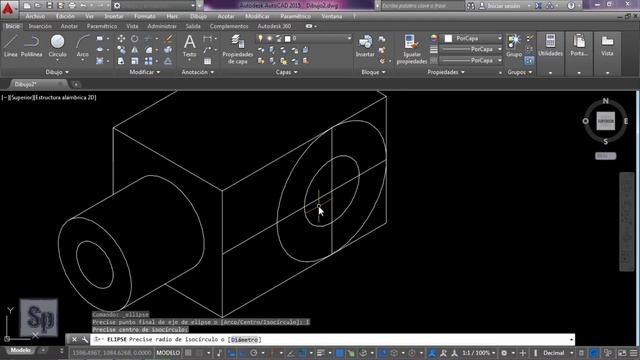
Task: Click the binoculars search icon
Action: 471,6
